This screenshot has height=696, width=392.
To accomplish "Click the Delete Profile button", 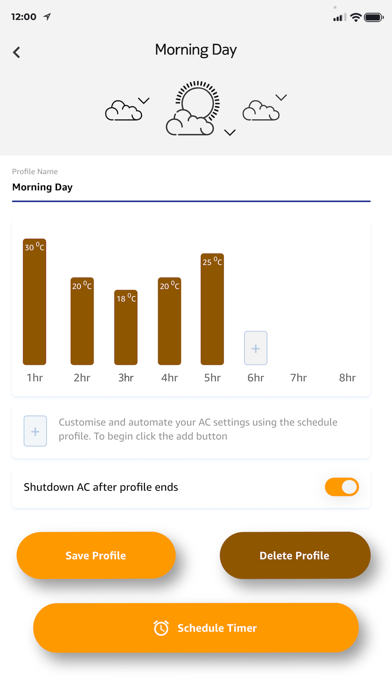I will 295,555.
